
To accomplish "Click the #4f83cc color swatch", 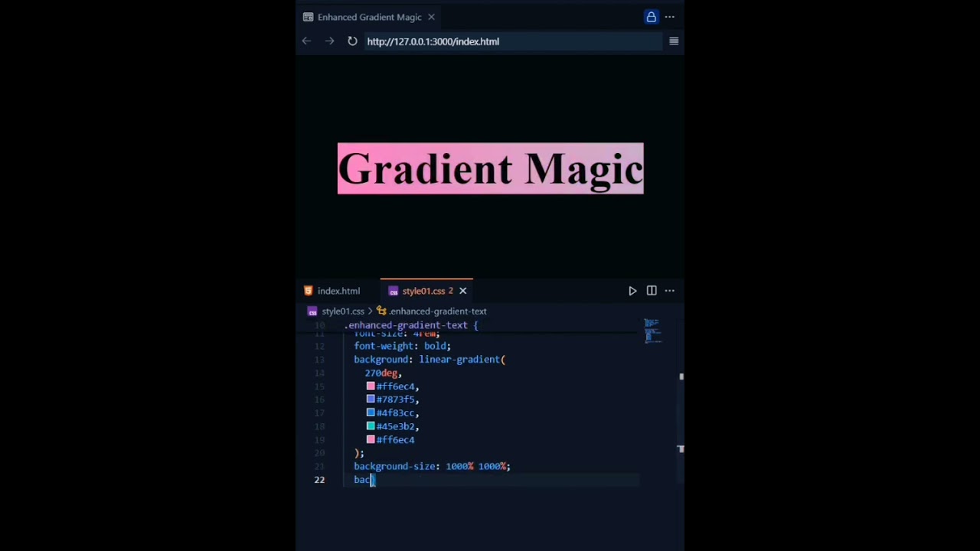I will click(x=371, y=413).
